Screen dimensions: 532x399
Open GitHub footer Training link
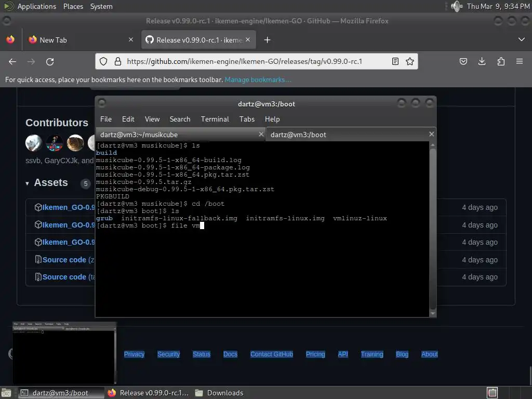372,354
